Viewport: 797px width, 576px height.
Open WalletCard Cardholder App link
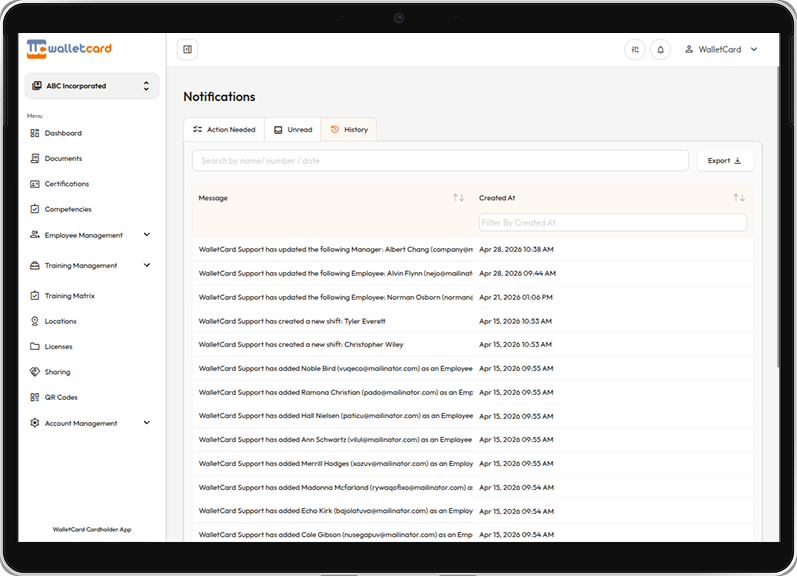[92, 529]
